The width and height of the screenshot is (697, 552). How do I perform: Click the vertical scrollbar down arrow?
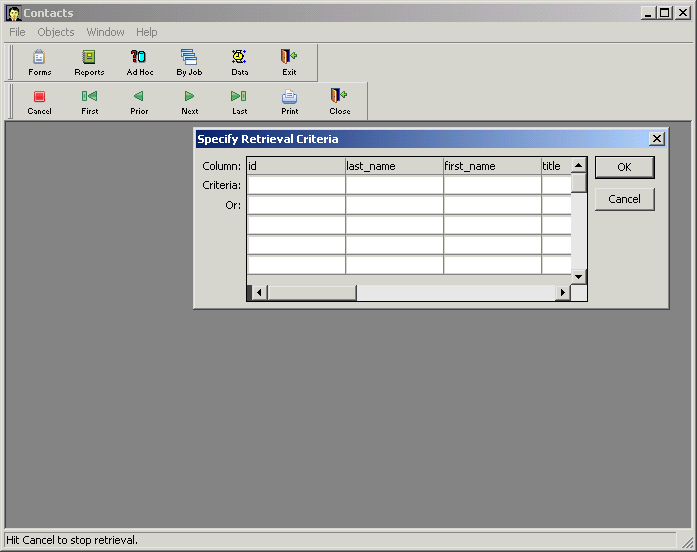pos(578,276)
